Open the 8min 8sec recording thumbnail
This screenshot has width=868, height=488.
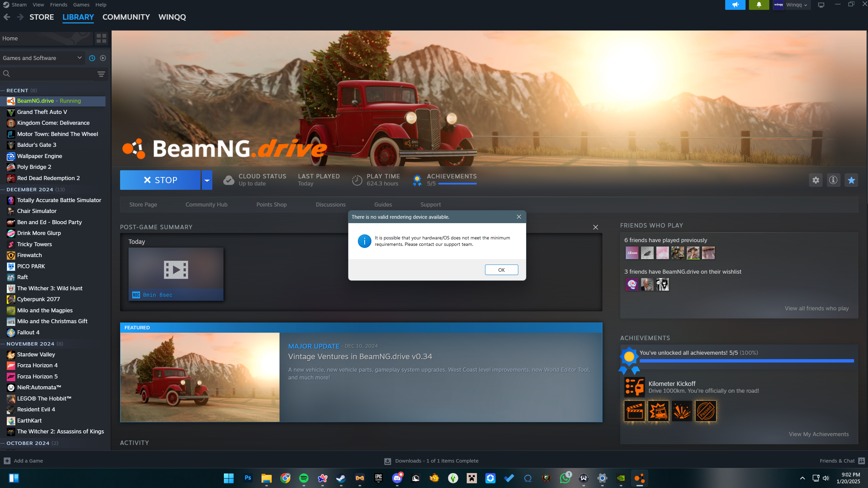coord(176,273)
